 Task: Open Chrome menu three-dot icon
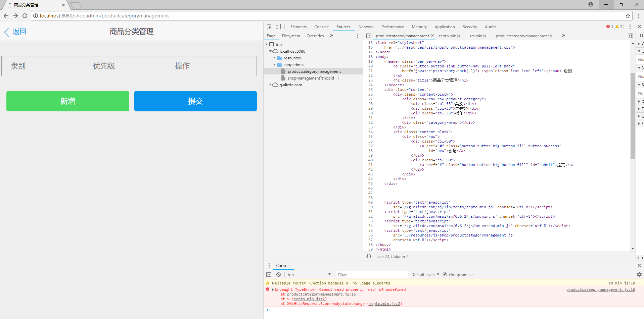[639, 16]
